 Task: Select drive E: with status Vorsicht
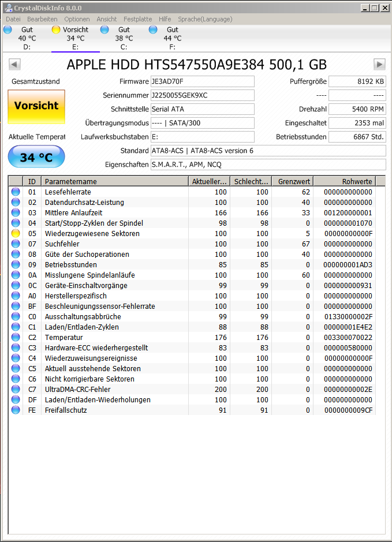[x=76, y=38]
